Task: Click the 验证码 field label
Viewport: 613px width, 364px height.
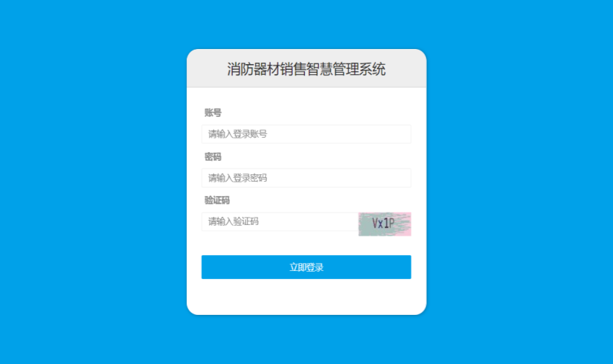Action: click(217, 200)
